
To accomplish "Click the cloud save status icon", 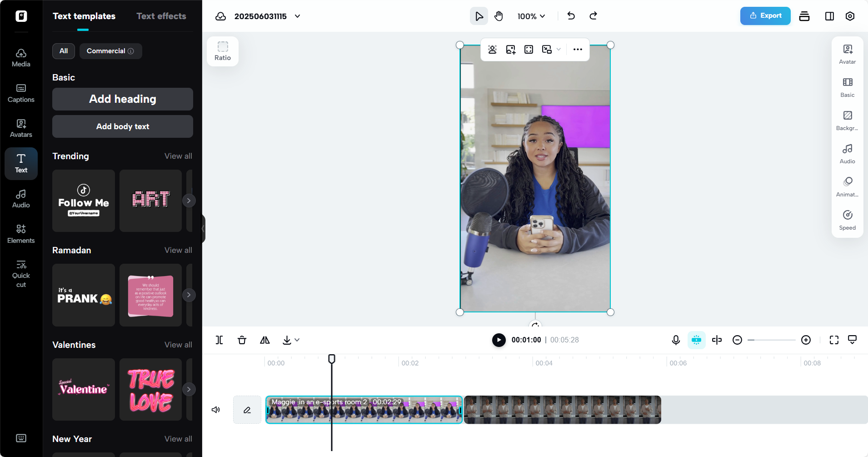I will click(220, 16).
